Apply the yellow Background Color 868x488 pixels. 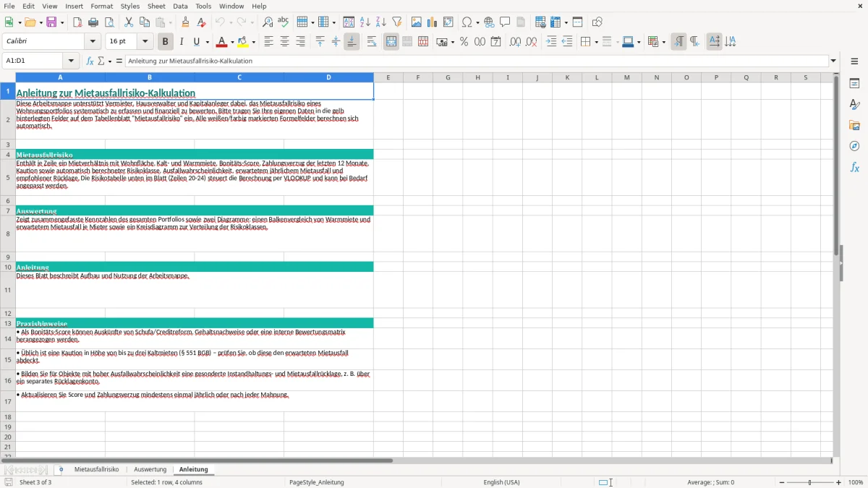point(243,42)
